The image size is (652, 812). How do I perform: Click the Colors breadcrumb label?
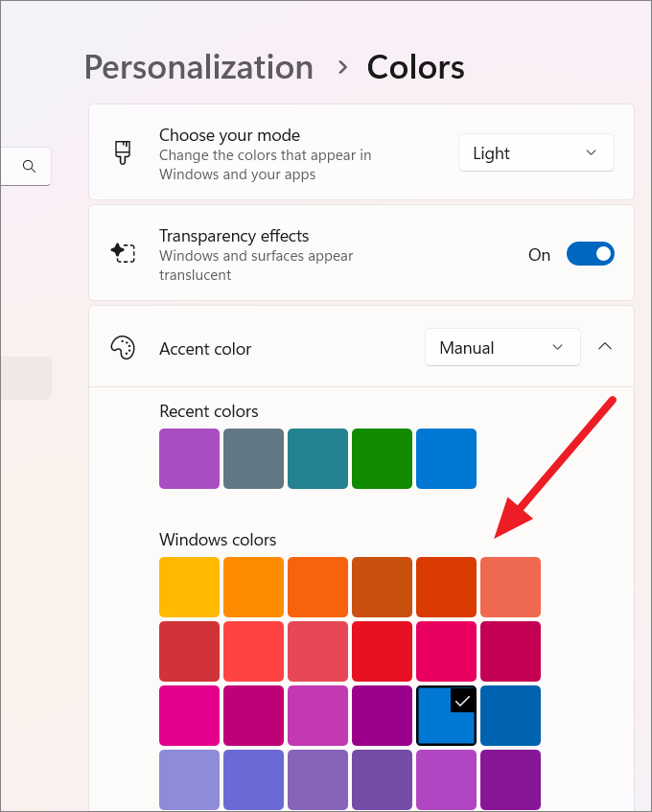click(415, 67)
